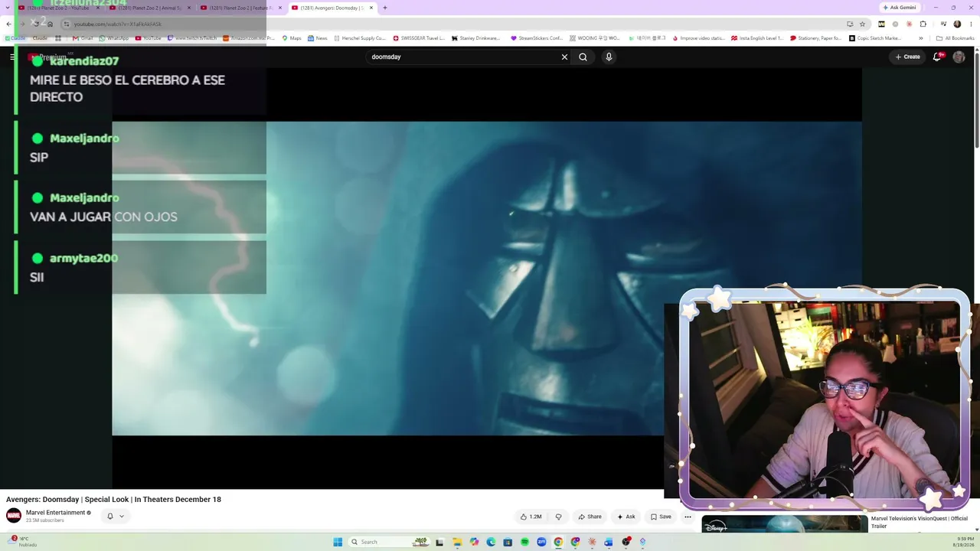The height and width of the screenshot is (551, 980).
Task: Start voice search with the microphone icon
Action: coord(609,57)
